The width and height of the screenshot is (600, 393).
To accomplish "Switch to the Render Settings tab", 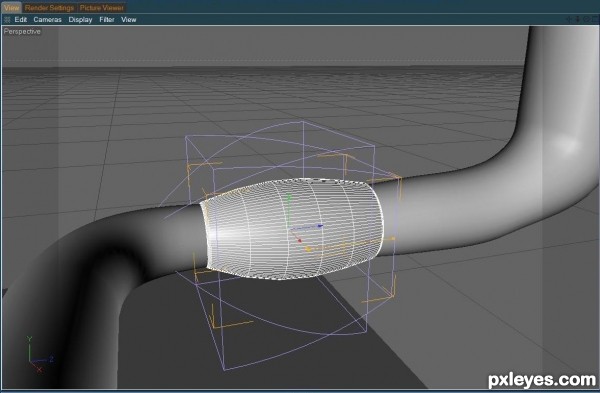I will click(49, 8).
